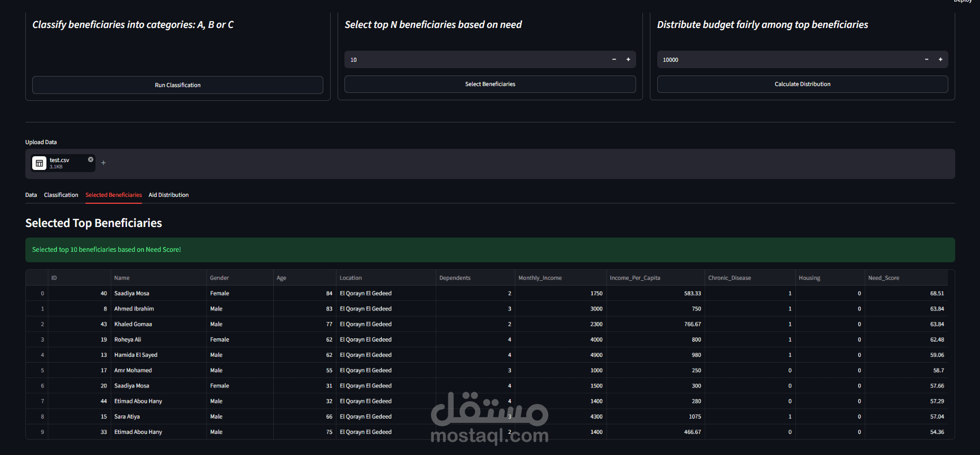Select row index 5 in the table
Viewport: 980px width, 455px height.
click(x=37, y=370)
